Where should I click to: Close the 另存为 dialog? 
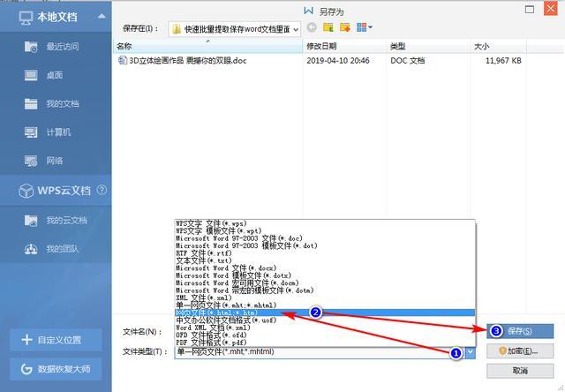pyautogui.click(x=551, y=9)
